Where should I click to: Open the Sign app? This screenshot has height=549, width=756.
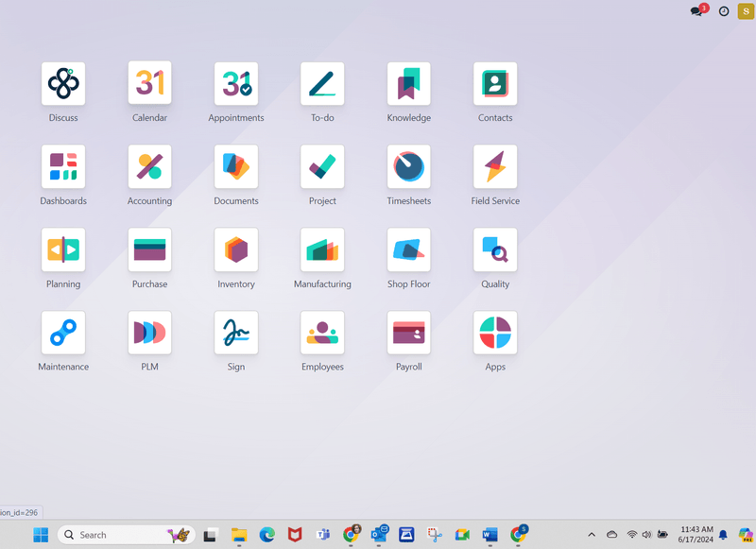coord(235,332)
